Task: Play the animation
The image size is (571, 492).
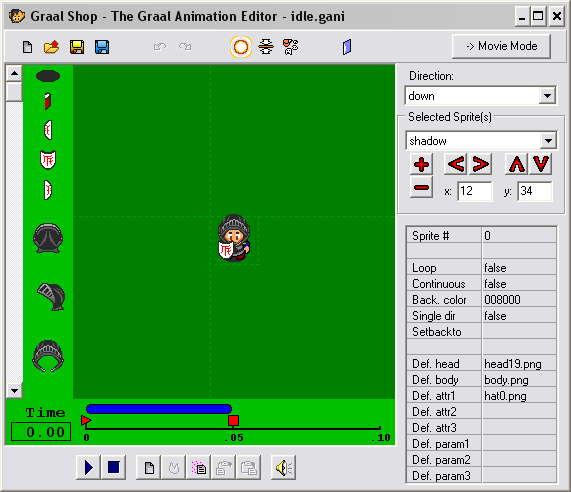Action: [x=88, y=467]
